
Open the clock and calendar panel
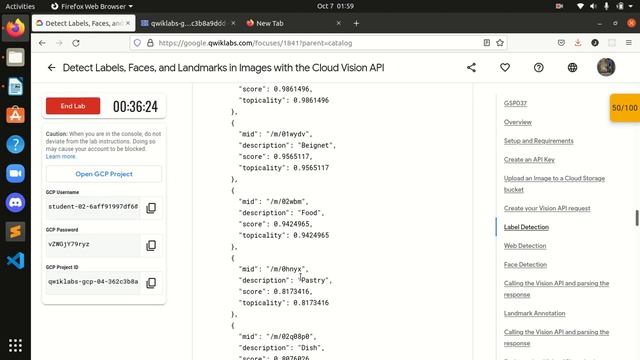(x=336, y=6)
